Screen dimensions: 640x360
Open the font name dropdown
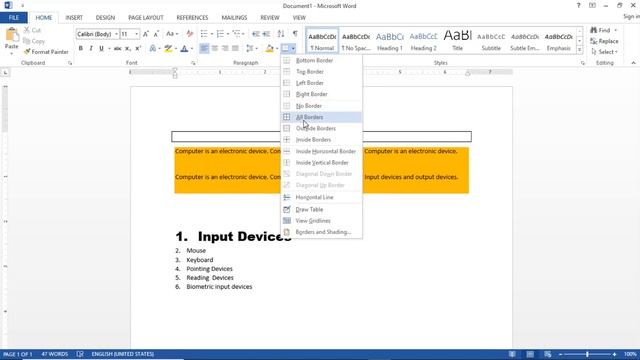pos(116,34)
